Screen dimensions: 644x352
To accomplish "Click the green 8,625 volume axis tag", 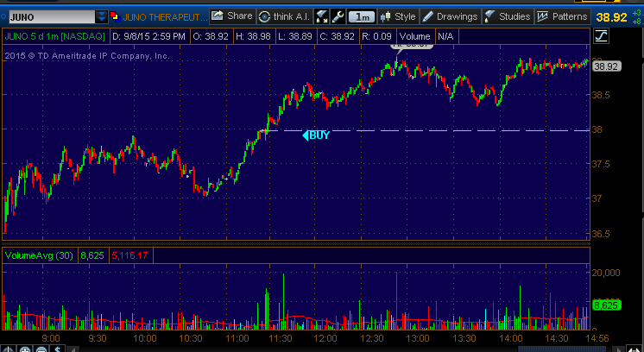I will [604, 305].
